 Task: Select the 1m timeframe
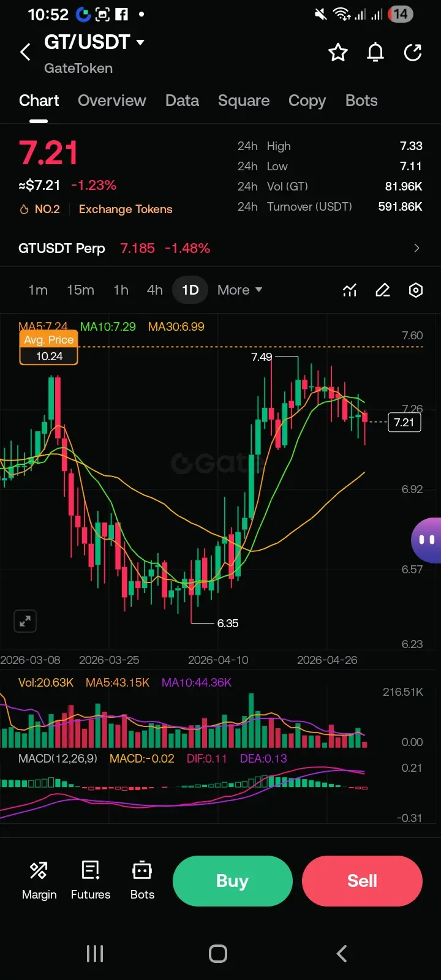[38, 290]
